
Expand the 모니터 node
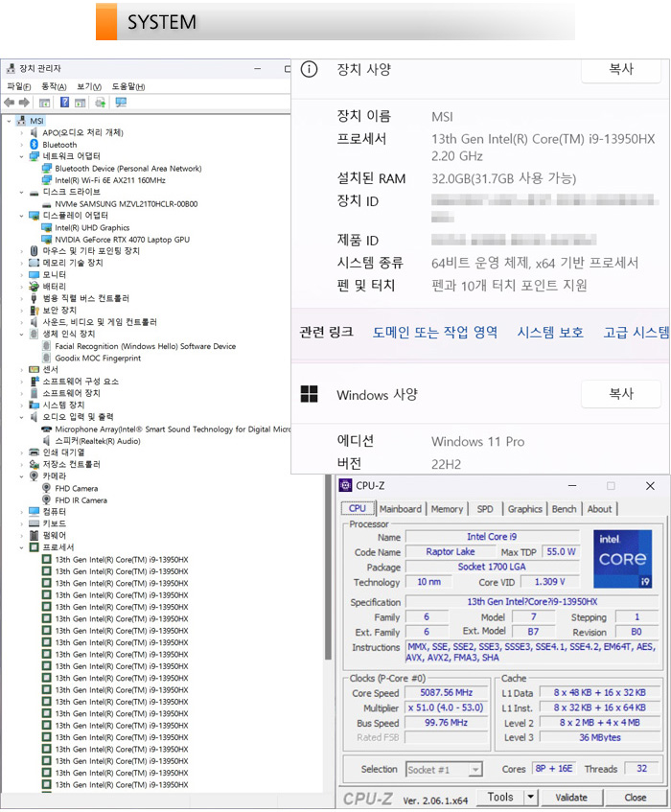pyautogui.click(x=21, y=274)
